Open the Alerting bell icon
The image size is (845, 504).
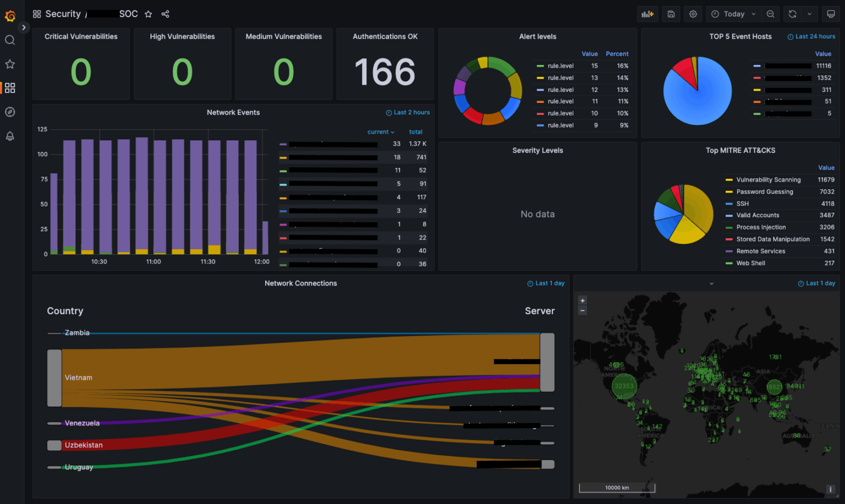pos(10,136)
